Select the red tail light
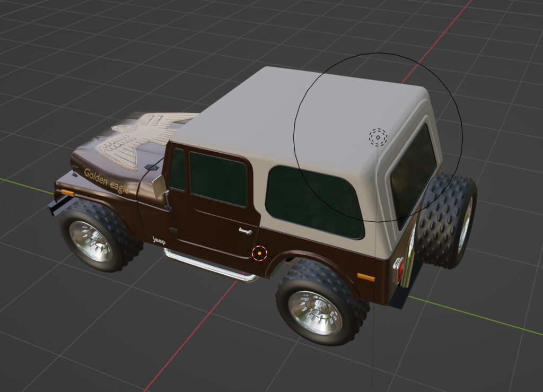Image resolution: width=543 pixels, height=392 pixels. point(400,270)
